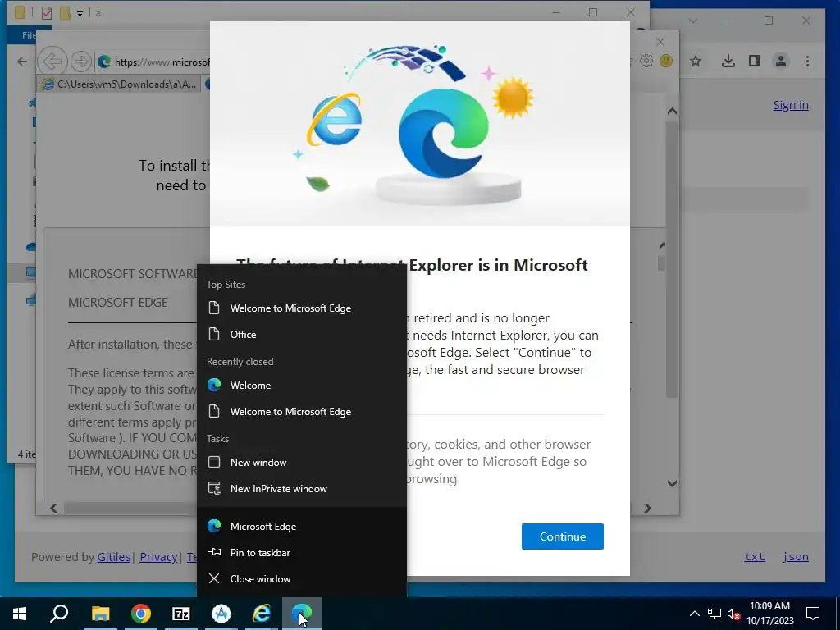
Task: Switch to Internet Explorer on taskbar
Action: 262,614
